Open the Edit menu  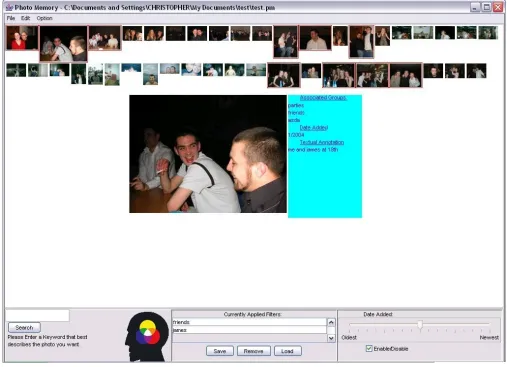25,18
